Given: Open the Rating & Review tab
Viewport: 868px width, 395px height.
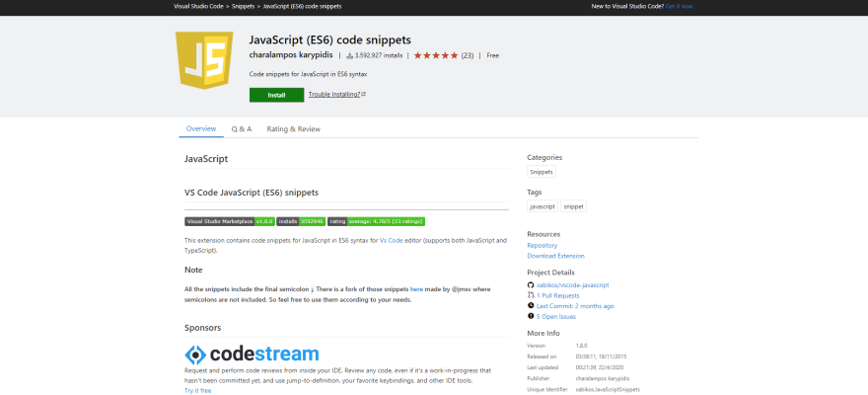Looking at the screenshot, I should point(293,129).
